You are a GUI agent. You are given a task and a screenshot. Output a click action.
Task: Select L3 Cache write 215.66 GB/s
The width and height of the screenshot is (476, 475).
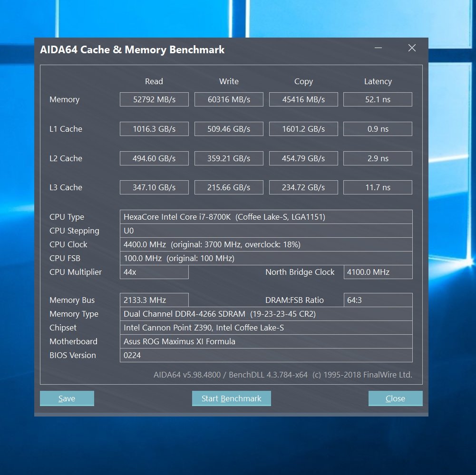pos(229,187)
